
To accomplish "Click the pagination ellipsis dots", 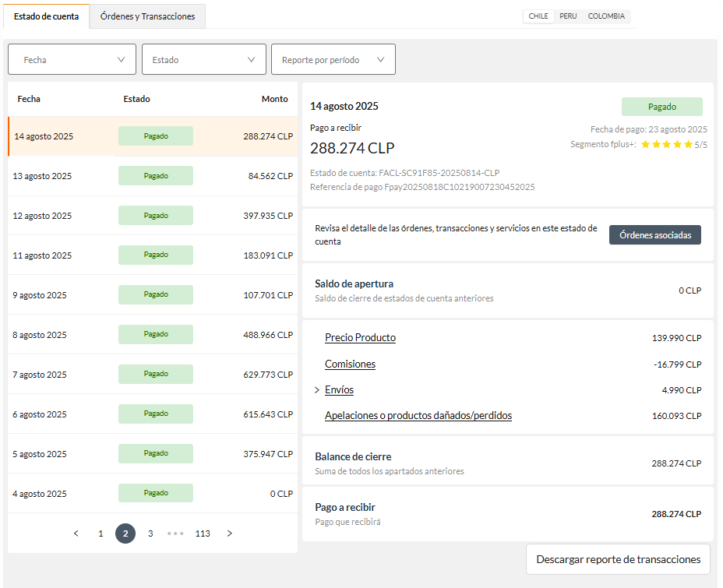I will pyautogui.click(x=175, y=533).
